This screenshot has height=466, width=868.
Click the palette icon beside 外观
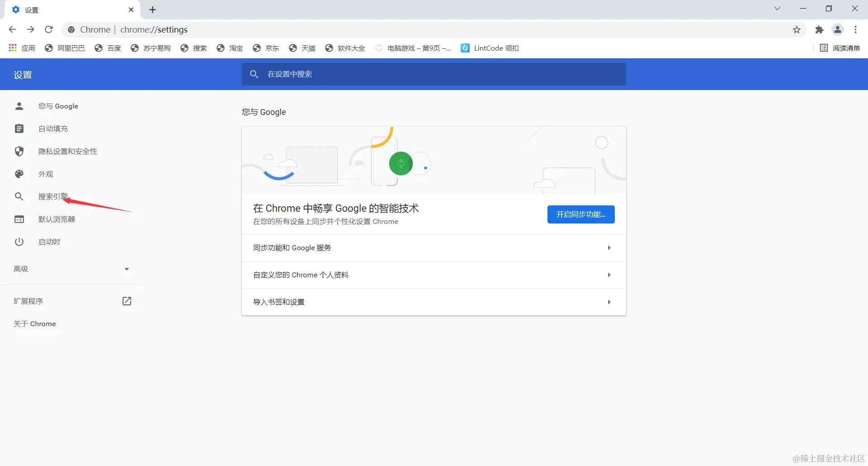[19, 174]
